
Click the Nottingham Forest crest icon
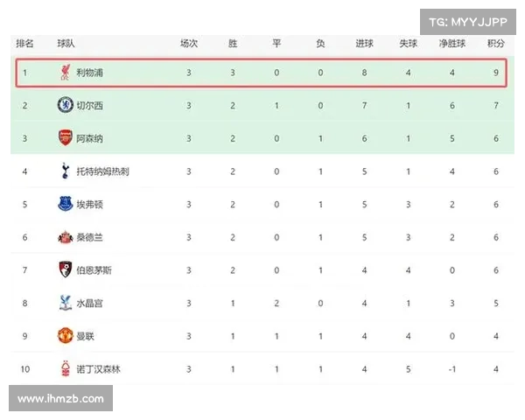[66, 368]
